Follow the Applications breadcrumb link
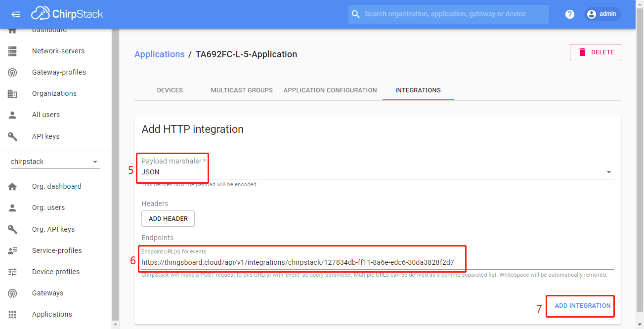The width and height of the screenshot is (644, 329). 159,54
